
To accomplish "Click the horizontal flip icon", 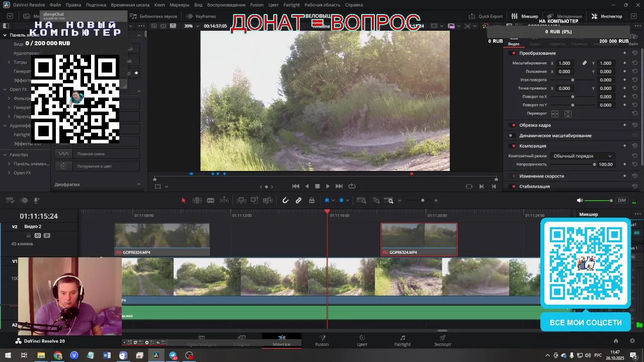I will pyautogui.click(x=555, y=114).
